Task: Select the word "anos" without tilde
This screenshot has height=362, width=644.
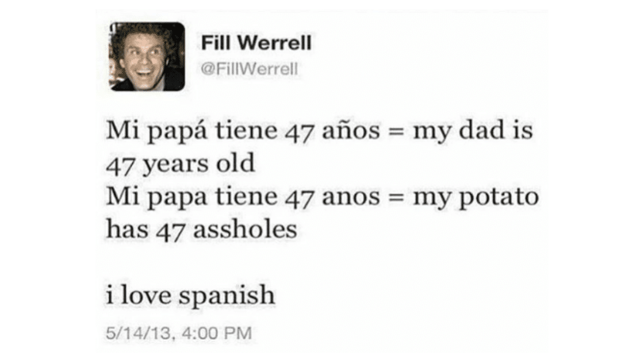Action: pyautogui.click(x=351, y=197)
